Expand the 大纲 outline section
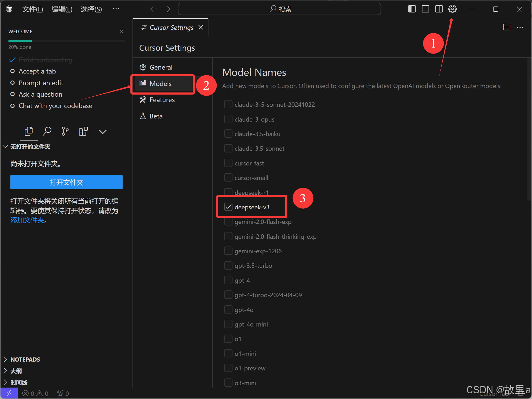 coord(16,371)
